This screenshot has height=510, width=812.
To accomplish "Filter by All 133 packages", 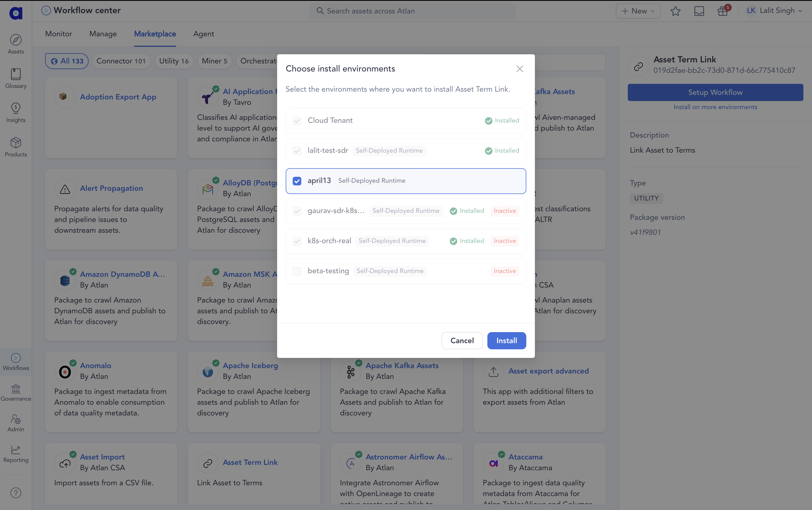I will coord(67,61).
